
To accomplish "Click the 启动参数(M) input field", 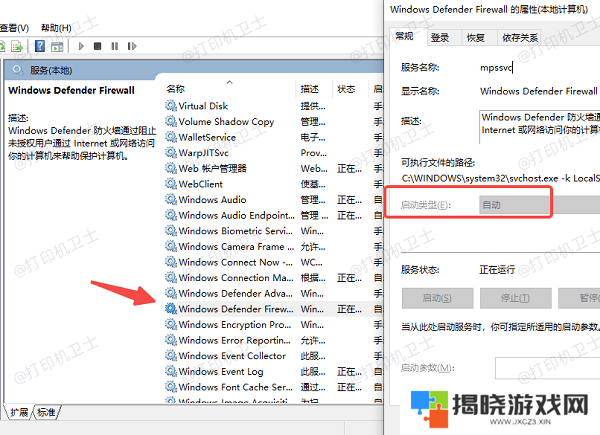I will pyautogui.click(x=548, y=368).
